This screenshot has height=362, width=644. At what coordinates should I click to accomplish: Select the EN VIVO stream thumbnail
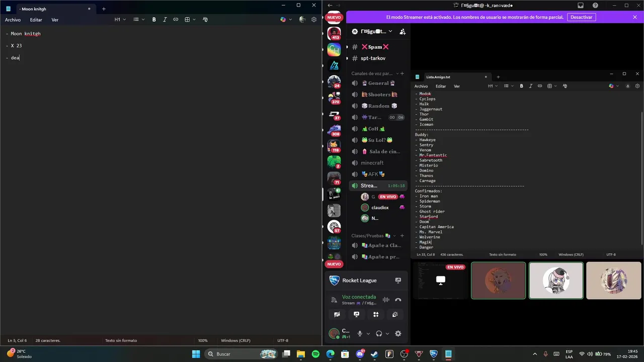[x=441, y=281]
